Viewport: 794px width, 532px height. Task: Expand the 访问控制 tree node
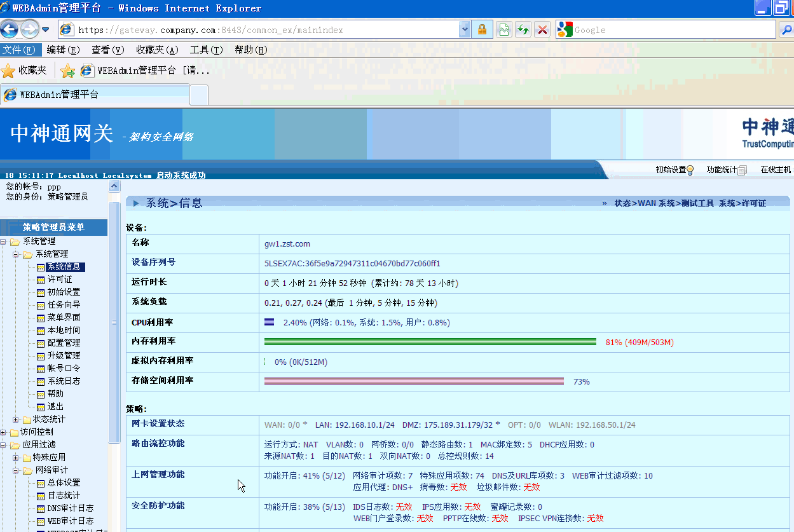(x=4, y=432)
